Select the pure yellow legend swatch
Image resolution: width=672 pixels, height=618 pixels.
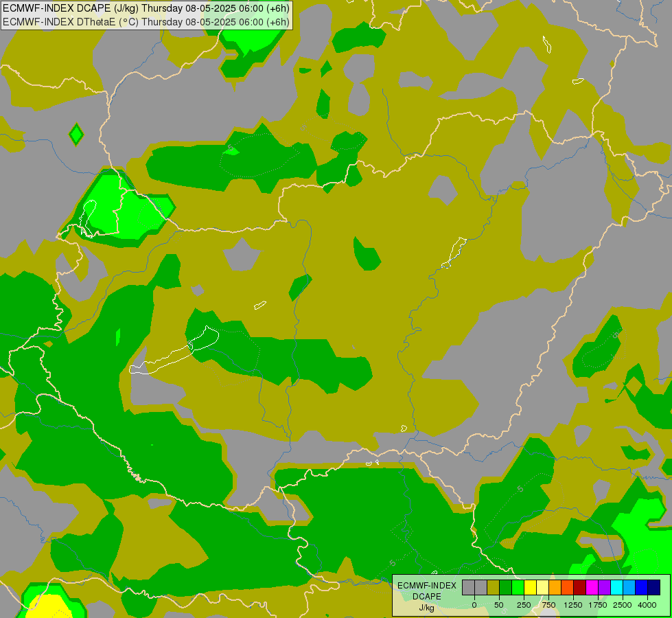(530, 588)
